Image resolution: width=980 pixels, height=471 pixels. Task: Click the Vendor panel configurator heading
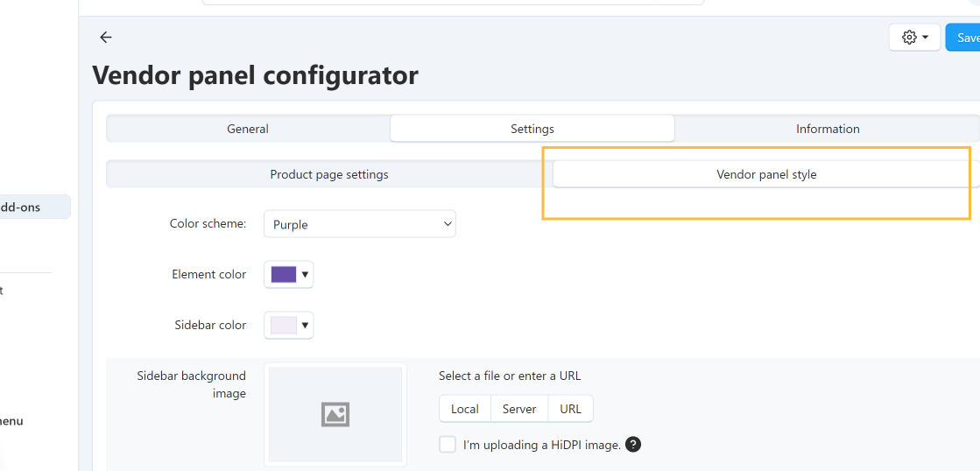(256, 75)
